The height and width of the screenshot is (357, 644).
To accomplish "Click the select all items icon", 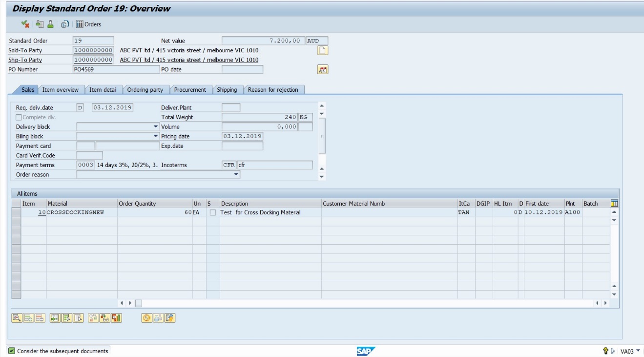I will coord(67,318).
